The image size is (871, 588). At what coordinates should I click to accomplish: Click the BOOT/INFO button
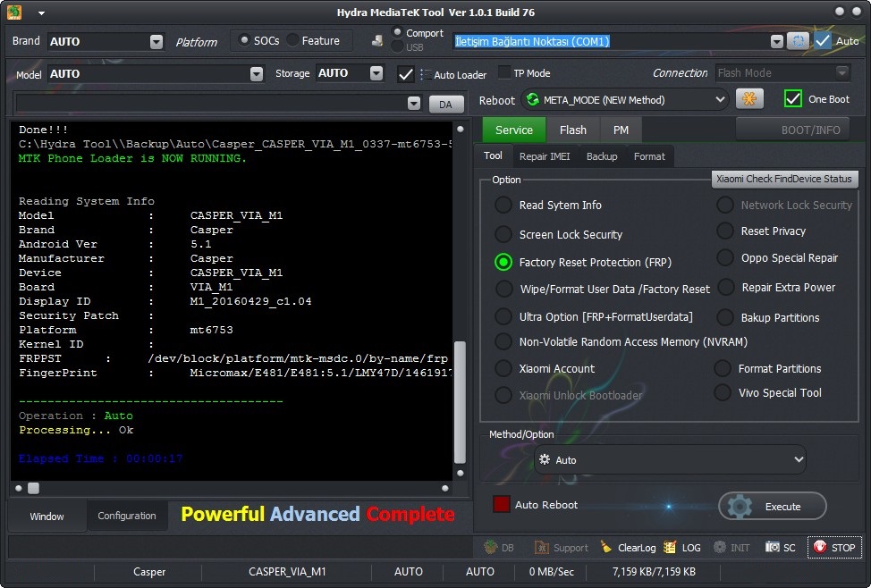click(792, 130)
